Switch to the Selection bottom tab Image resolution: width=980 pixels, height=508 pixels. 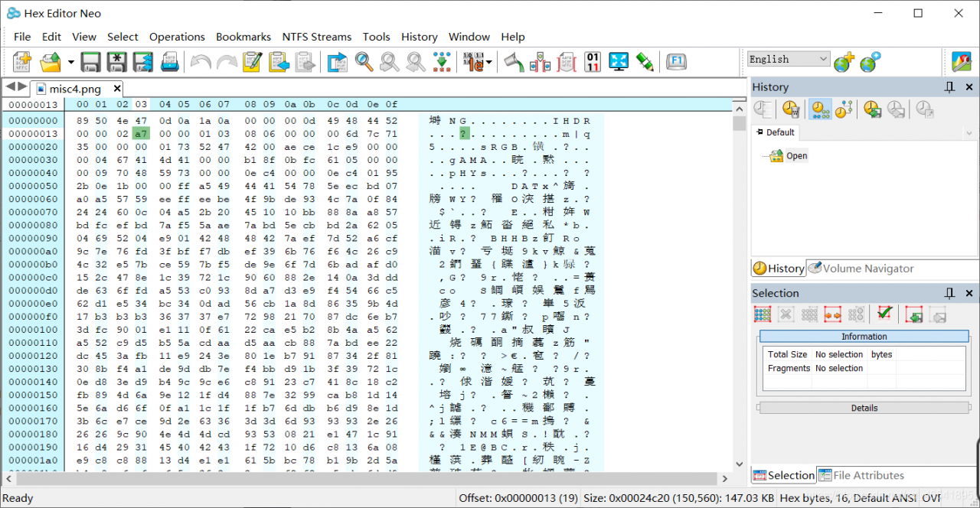coord(783,475)
